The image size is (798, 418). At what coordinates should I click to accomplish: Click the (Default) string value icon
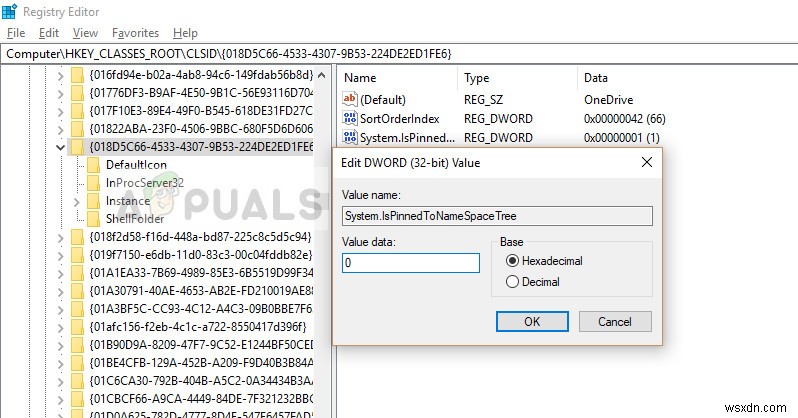[350, 99]
